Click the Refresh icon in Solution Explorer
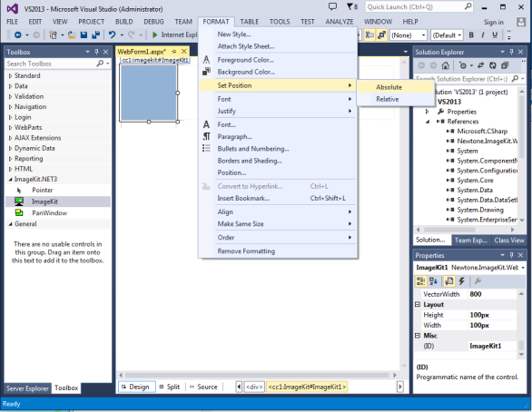532x412 pixels. 493,65
